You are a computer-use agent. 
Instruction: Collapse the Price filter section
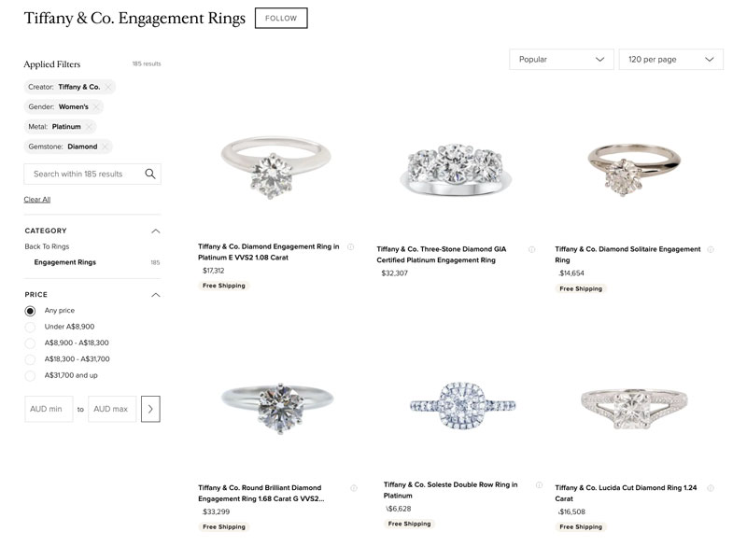coord(155,295)
